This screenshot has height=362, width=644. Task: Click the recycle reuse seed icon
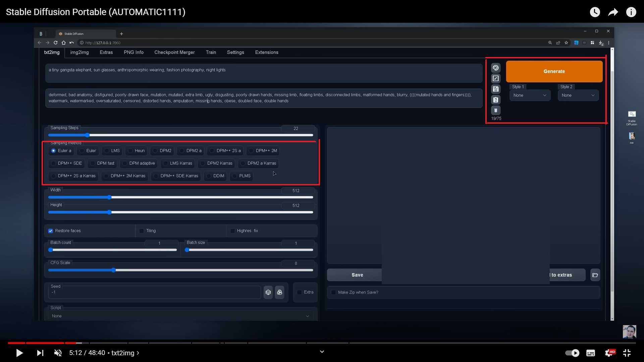(x=279, y=292)
